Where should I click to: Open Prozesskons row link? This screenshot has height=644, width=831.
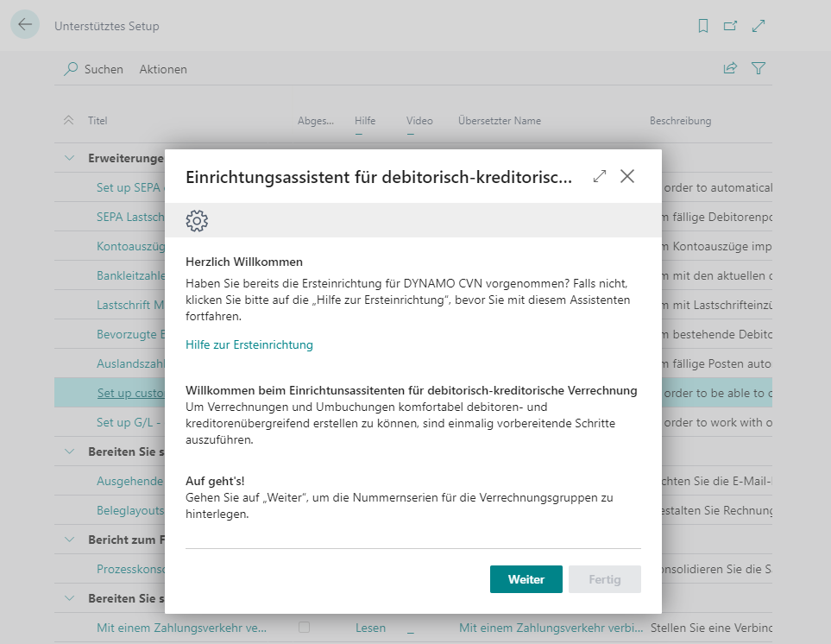(130, 569)
